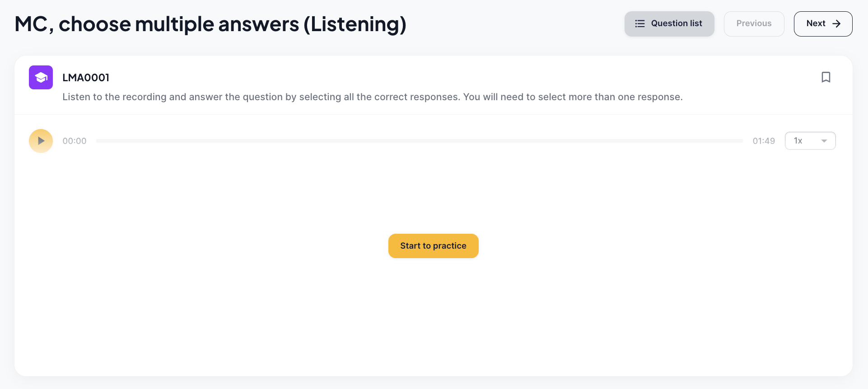Click the listening instruction text

(373, 97)
